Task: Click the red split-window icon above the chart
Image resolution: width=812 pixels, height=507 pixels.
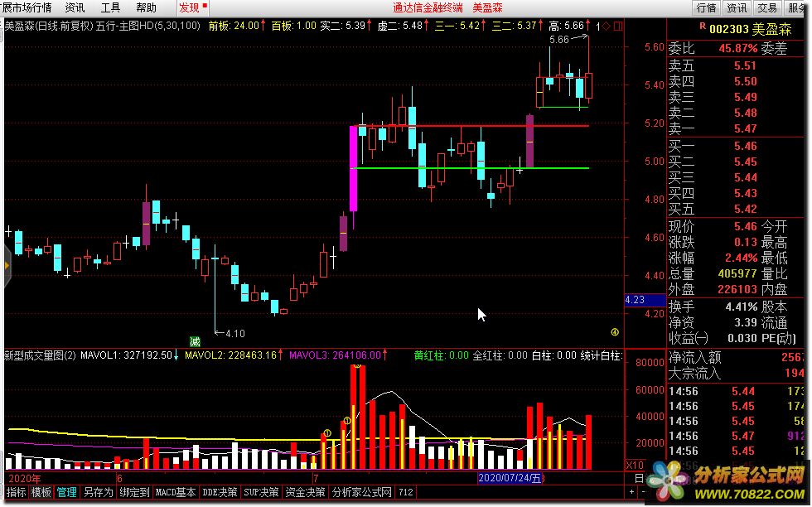Action: click(x=618, y=26)
